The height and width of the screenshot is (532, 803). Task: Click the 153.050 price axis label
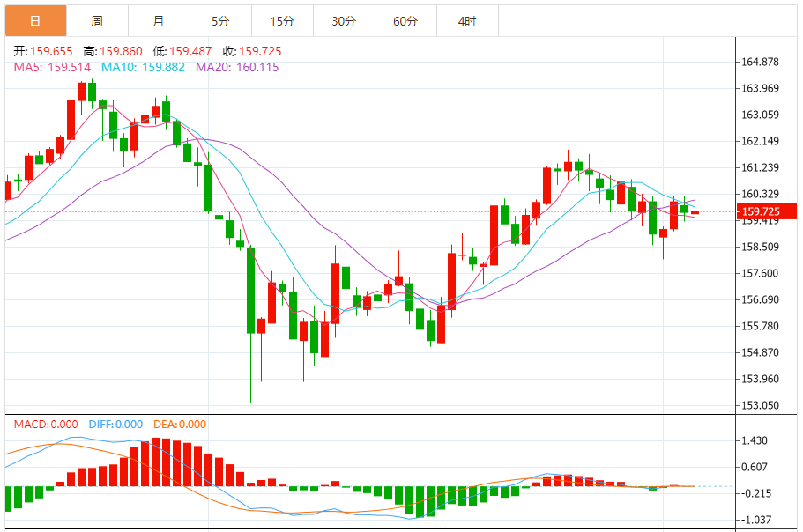[760, 405]
